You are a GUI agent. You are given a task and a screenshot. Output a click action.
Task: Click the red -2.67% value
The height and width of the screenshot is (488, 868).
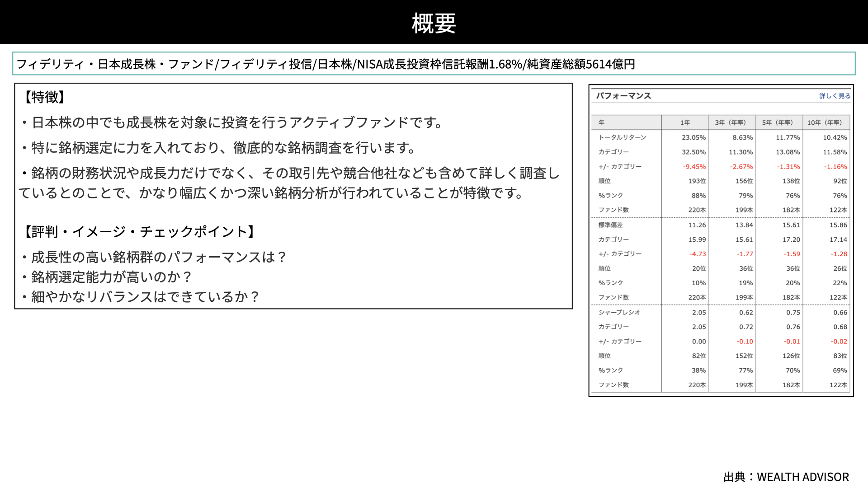(x=741, y=167)
